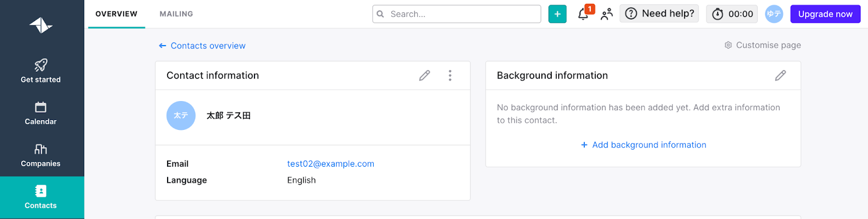Open notifications bell icon
868x219 pixels.
(584, 14)
